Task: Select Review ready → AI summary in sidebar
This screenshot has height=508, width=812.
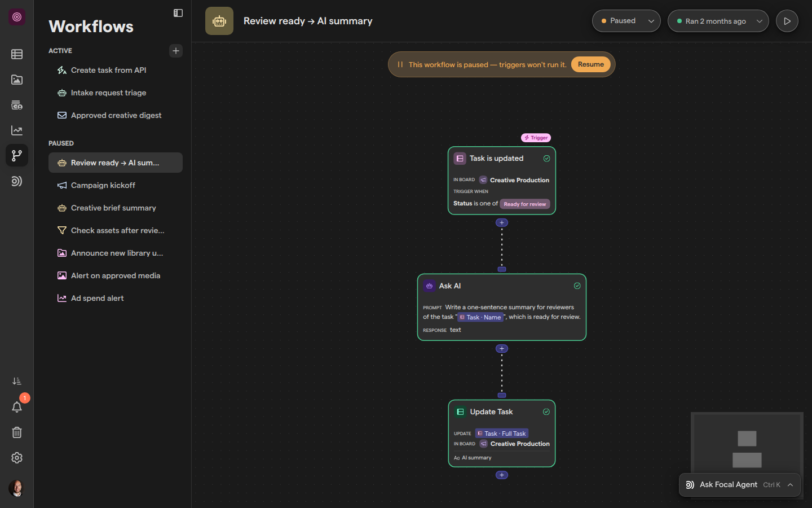Action: click(x=116, y=163)
